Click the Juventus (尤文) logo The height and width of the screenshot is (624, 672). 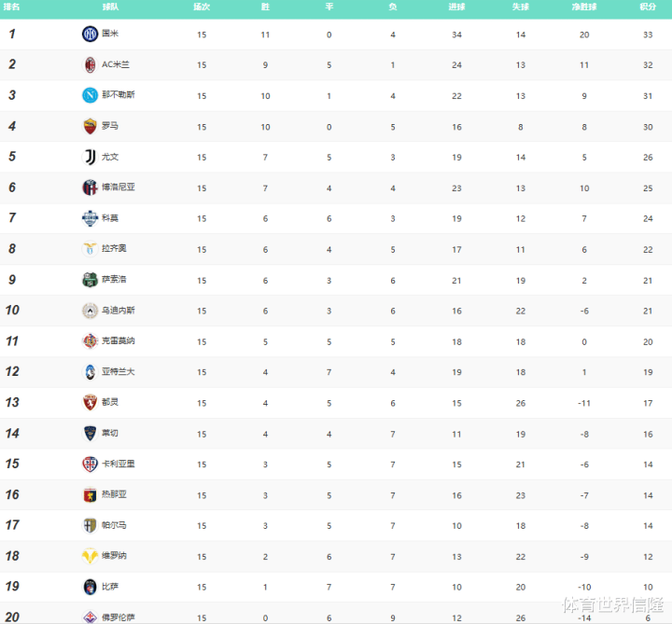coord(90,157)
